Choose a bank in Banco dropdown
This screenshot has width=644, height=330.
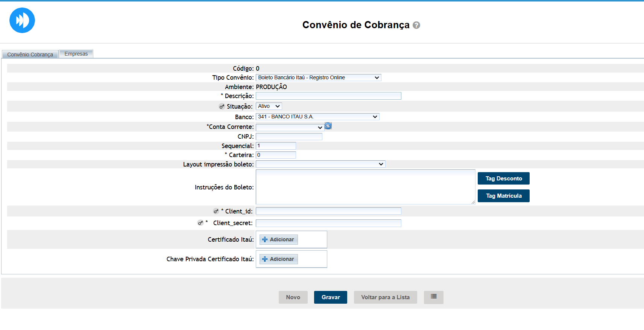[x=317, y=117]
